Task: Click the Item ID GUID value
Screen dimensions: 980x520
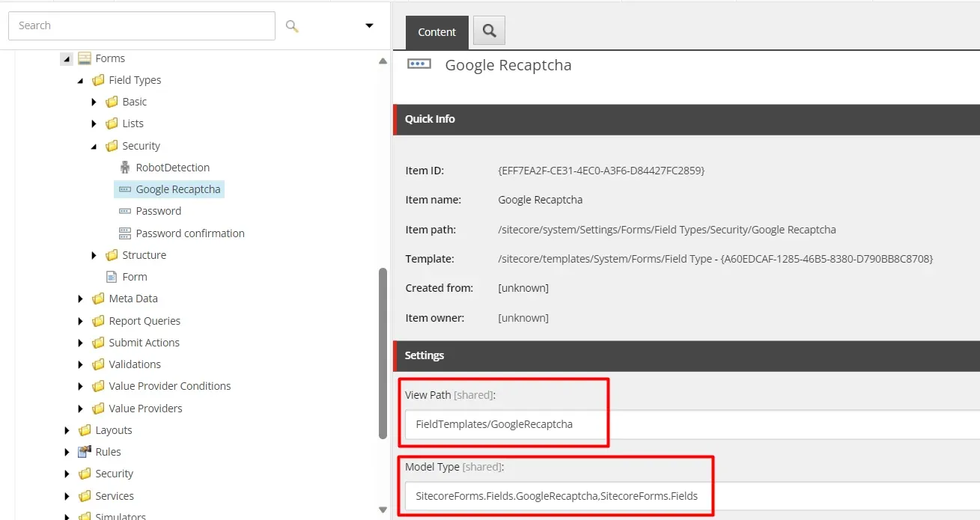Action: [x=601, y=171]
